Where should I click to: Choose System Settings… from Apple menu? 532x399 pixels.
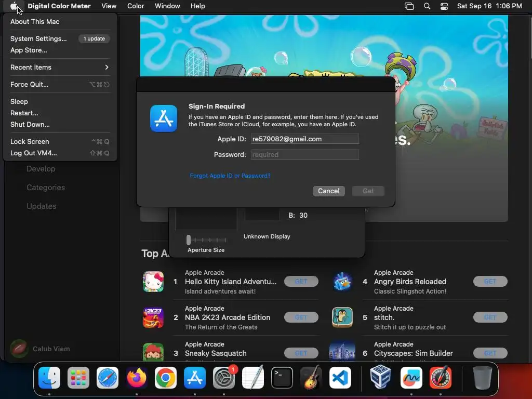pyautogui.click(x=60, y=38)
